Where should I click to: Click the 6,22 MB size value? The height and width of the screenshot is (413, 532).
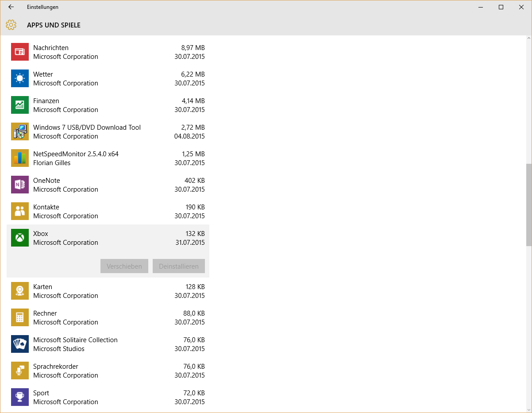pos(193,74)
